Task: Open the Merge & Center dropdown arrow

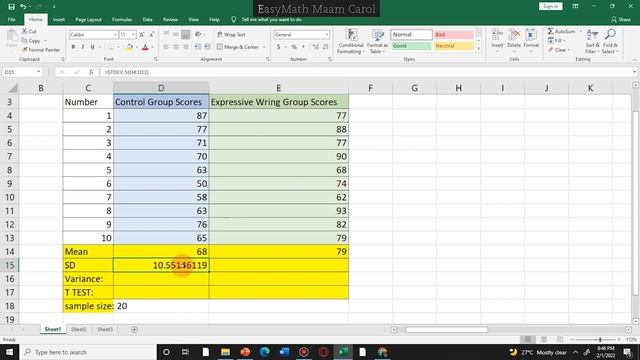Action: 264,47
